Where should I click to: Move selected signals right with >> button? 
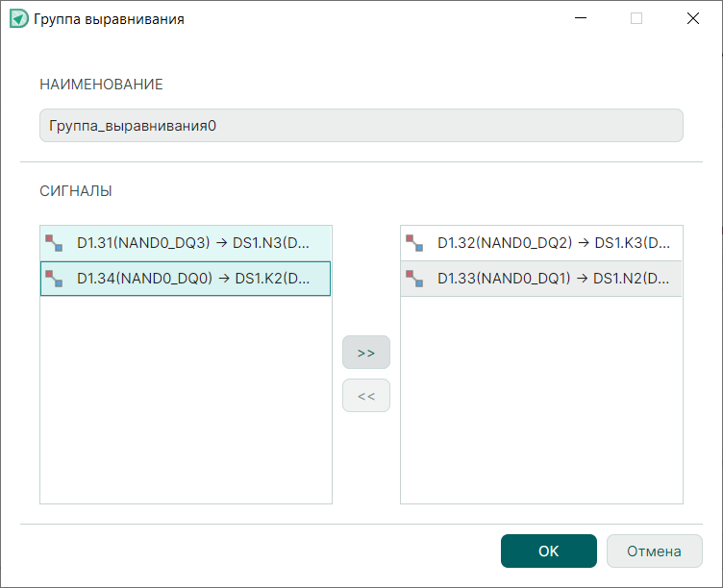point(366,353)
